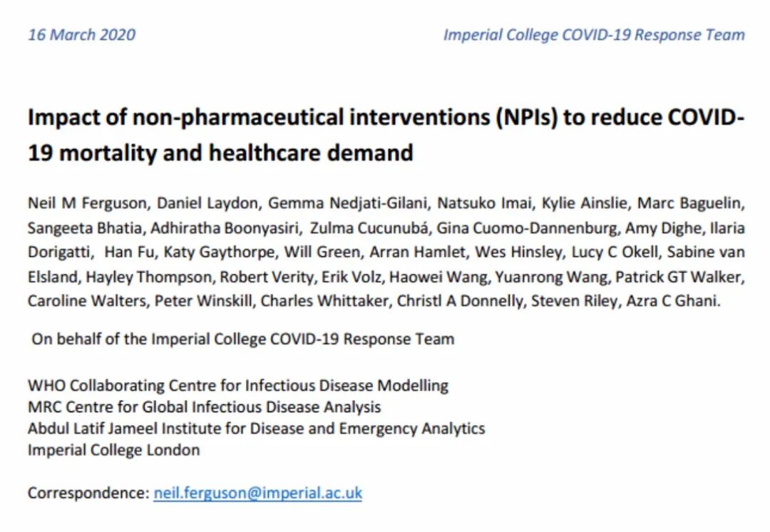
Task: Click the author name Azra C Ghani
Action: coord(673,301)
